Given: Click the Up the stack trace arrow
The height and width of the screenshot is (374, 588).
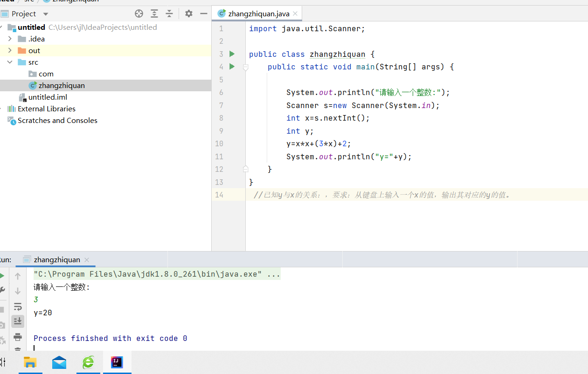Looking at the screenshot, I should click(x=18, y=276).
